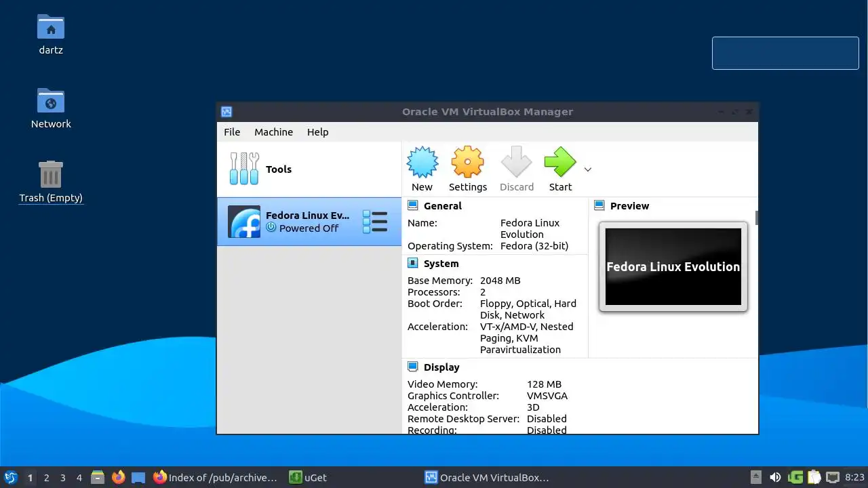The image size is (868, 488).
Task: Switch to Oracle VM VirtualBox taskbar entry
Action: pyautogui.click(x=487, y=477)
